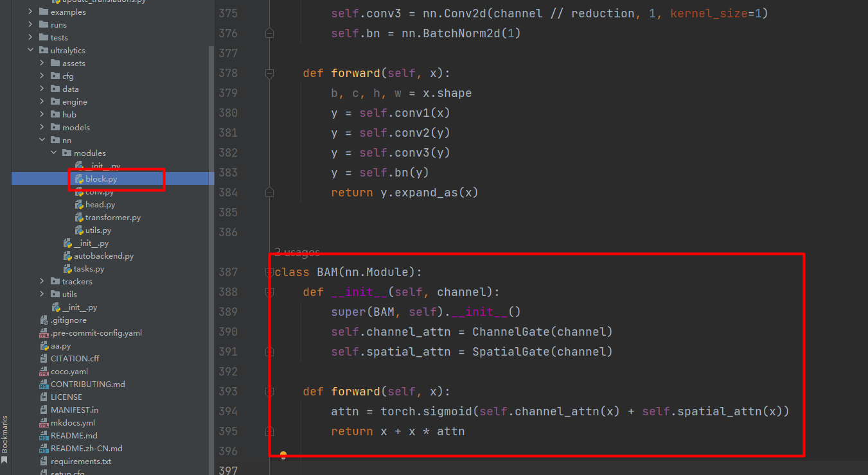Click the Python file icon next to head.py
Image resolution: width=868 pixels, height=475 pixels.
point(79,205)
